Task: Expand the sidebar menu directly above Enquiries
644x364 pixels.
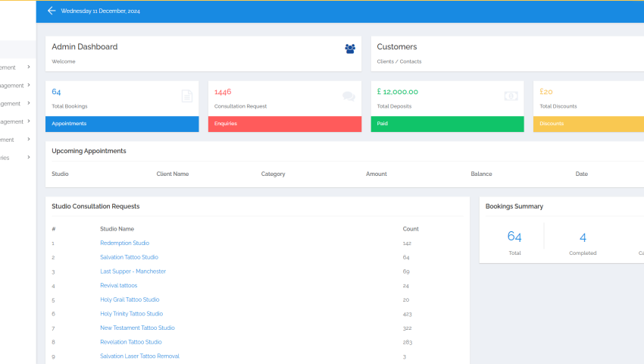Action: click(x=29, y=140)
